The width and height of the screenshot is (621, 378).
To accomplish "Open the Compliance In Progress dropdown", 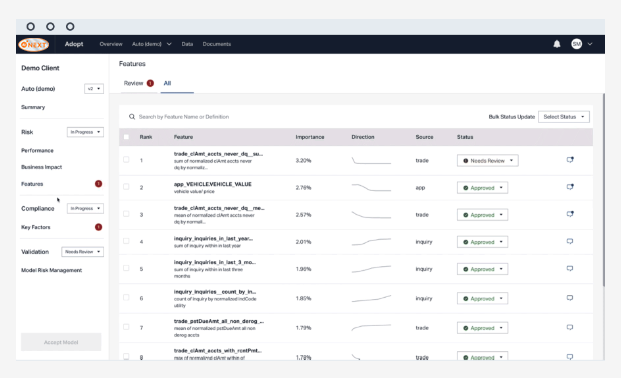I will tap(85, 208).
